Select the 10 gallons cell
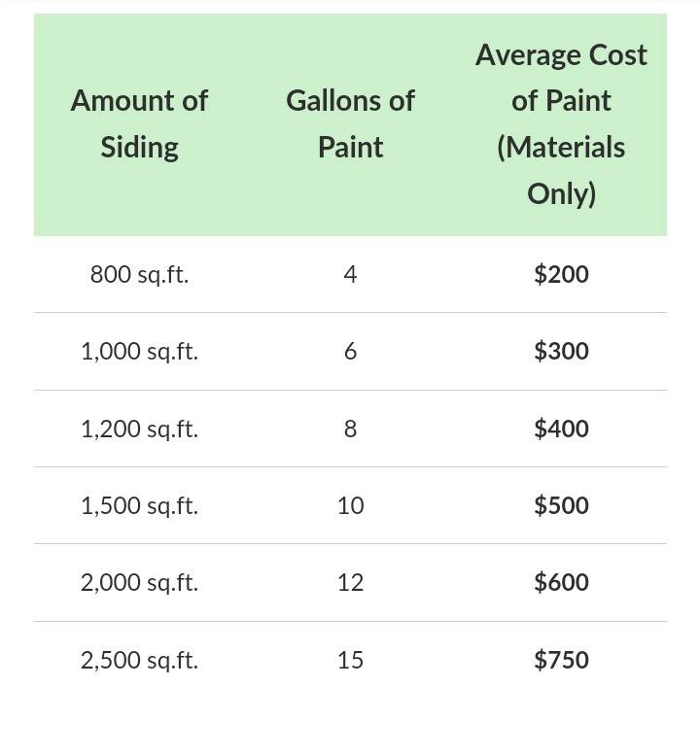Image resolution: width=700 pixels, height=756 pixels. [x=350, y=505]
